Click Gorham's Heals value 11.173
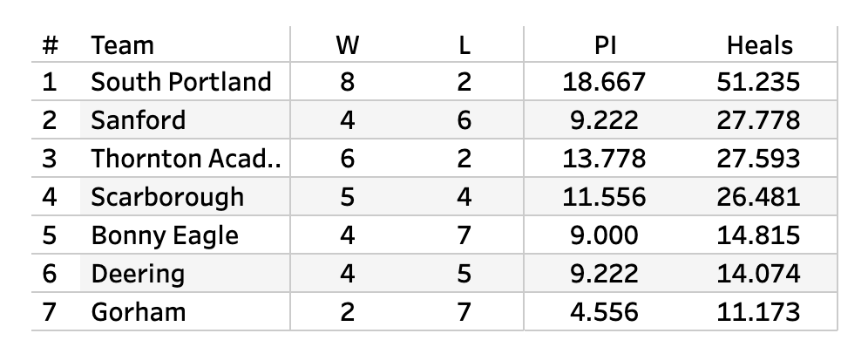 [758, 313]
